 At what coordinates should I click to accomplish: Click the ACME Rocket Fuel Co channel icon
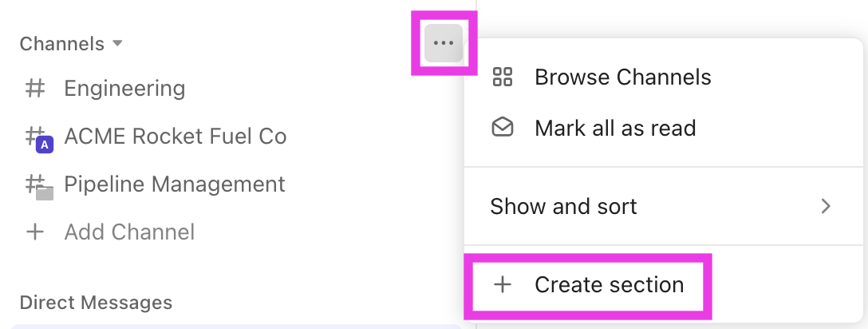[38, 137]
